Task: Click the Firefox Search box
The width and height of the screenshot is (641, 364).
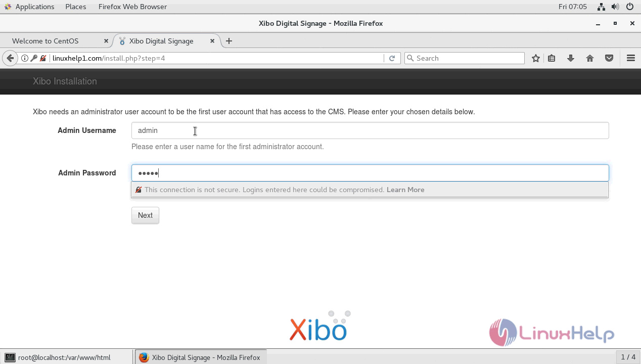Action: pos(465,58)
